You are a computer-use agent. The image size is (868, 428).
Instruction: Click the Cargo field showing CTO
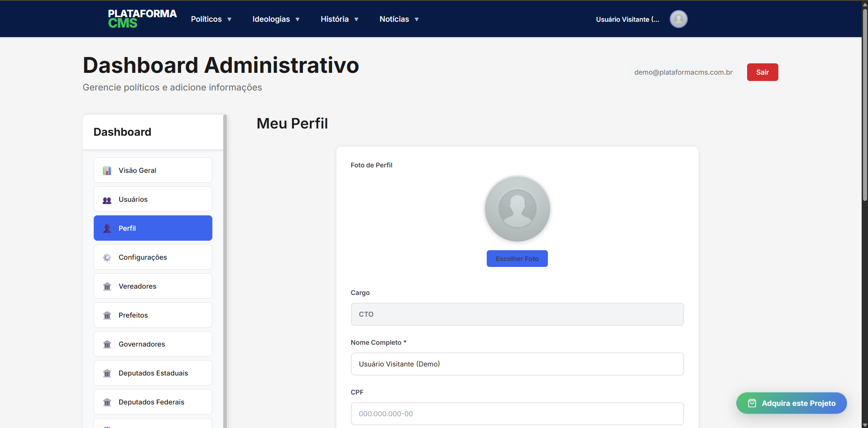(x=517, y=314)
